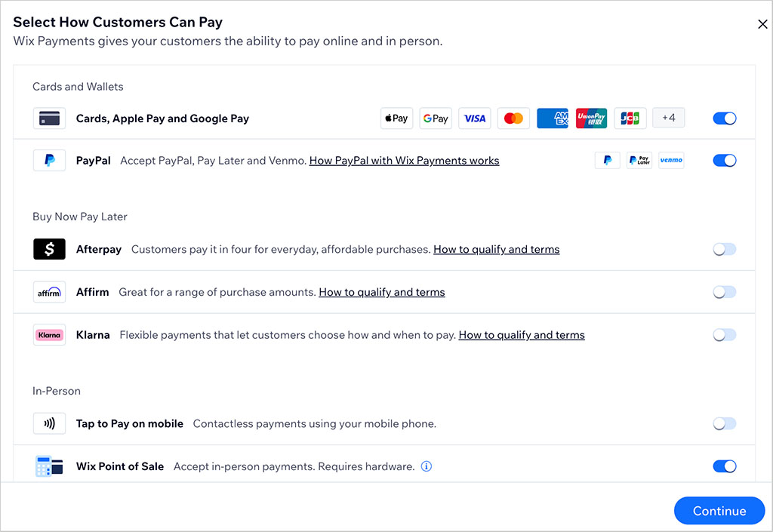This screenshot has height=532, width=773.
Task: Click the Affirm logo icon
Action: pos(49,292)
